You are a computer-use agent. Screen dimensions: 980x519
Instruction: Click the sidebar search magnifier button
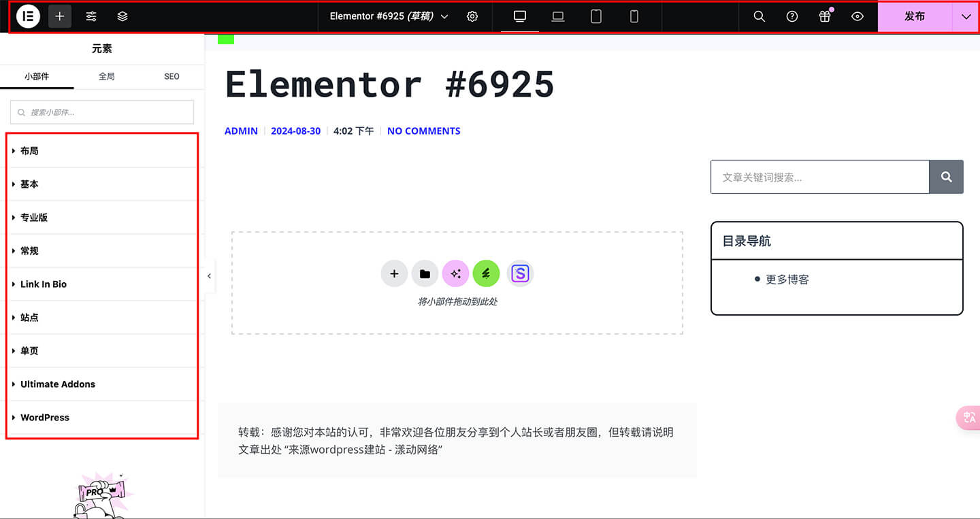(947, 177)
